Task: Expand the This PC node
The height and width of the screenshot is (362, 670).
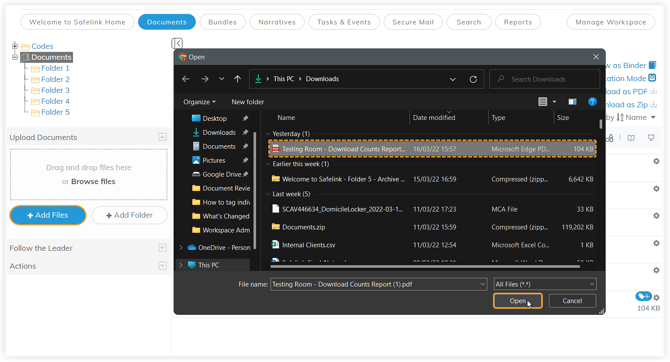Action: pyautogui.click(x=181, y=265)
